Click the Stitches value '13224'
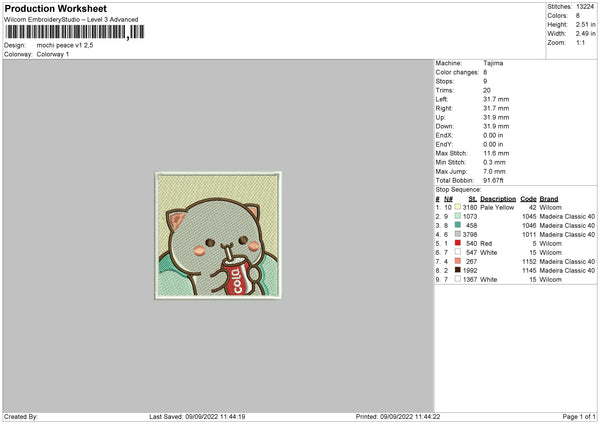This screenshot has height=424, width=600. 585,7
